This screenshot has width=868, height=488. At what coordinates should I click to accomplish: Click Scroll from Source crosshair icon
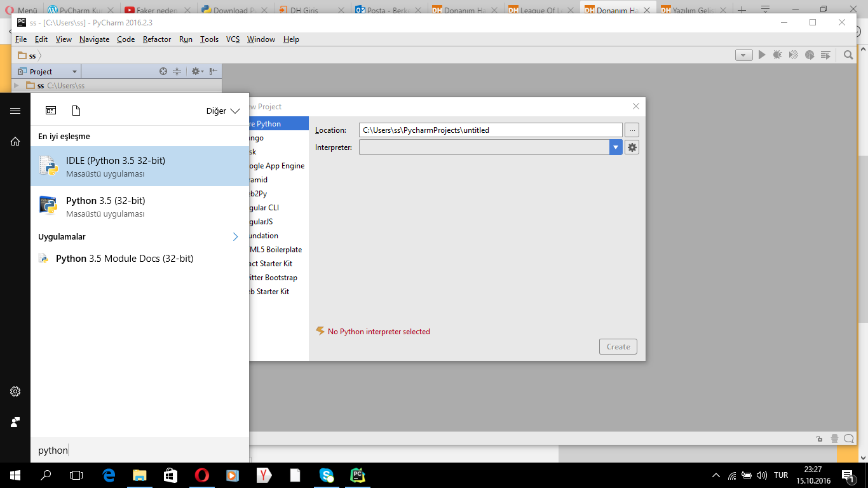[163, 71]
